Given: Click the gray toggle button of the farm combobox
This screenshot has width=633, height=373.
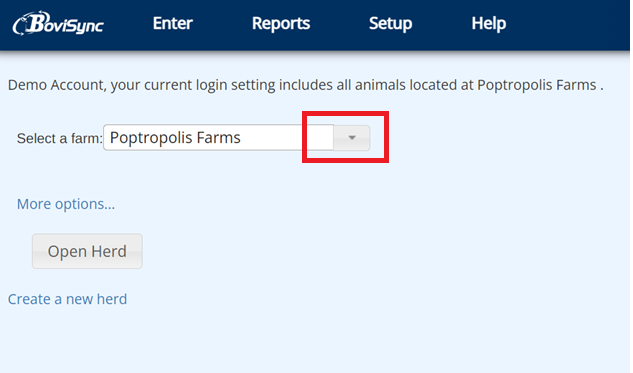Looking at the screenshot, I should click(352, 138).
